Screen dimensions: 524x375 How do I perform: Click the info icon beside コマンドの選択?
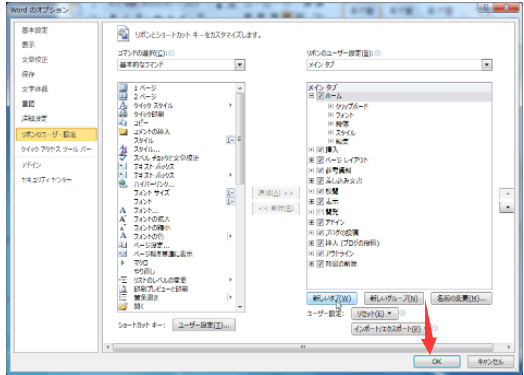pos(171,53)
